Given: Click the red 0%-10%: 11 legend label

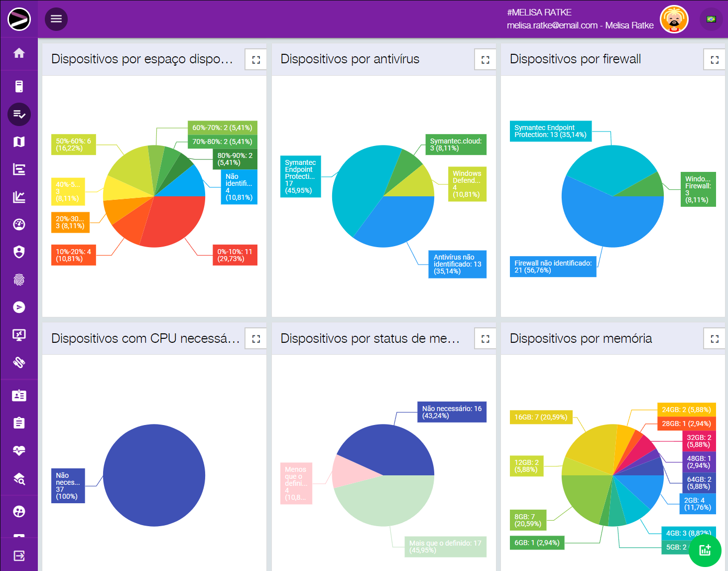Looking at the screenshot, I should [x=235, y=255].
